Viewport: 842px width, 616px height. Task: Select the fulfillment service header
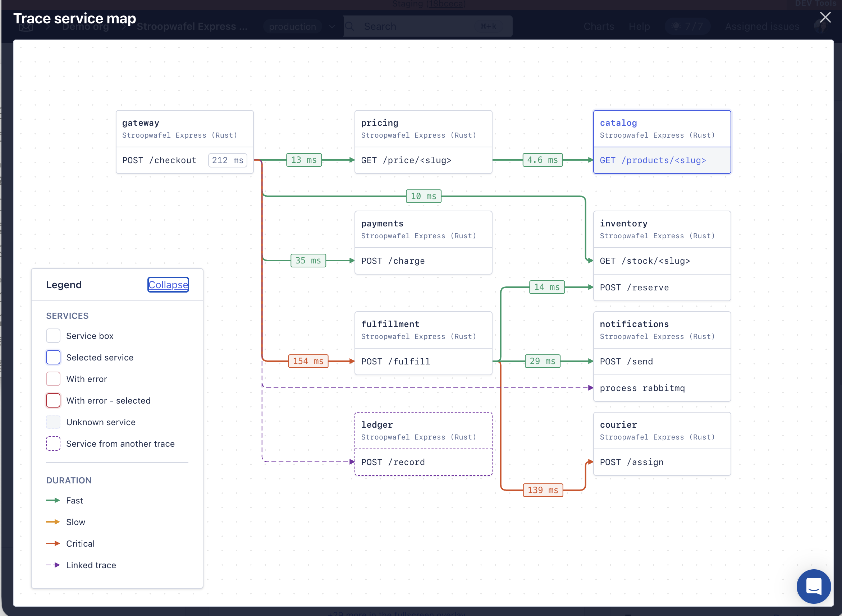click(423, 330)
